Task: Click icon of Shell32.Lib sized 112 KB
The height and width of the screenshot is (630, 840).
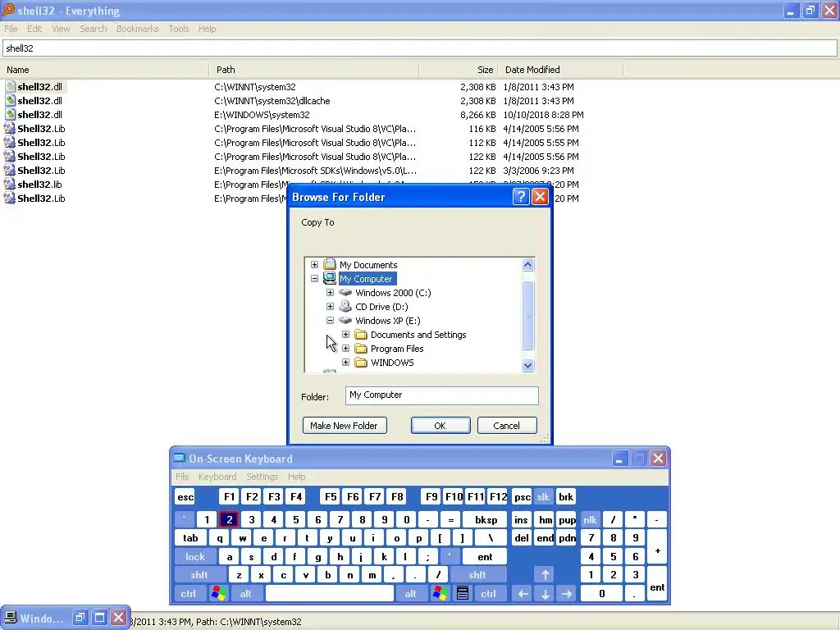Action: click(x=10, y=142)
